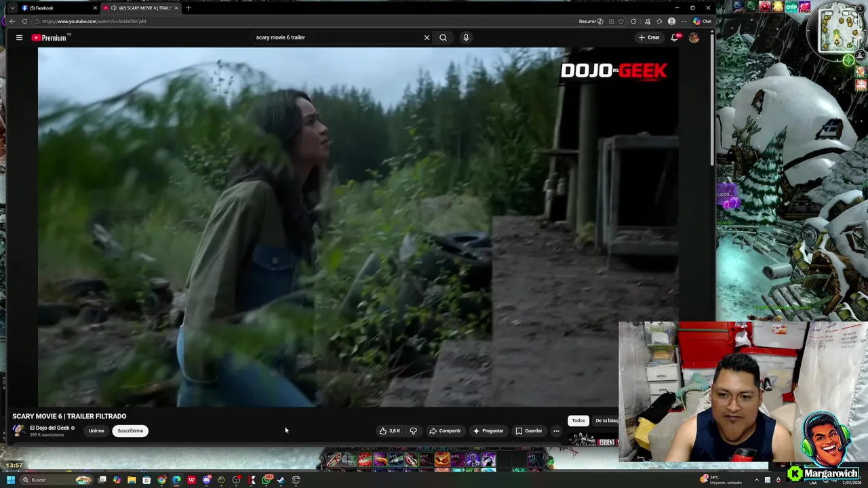Image resolution: width=868 pixels, height=488 pixels.
Task: Mute the YouTube tab audio icon
Action: 113,7
